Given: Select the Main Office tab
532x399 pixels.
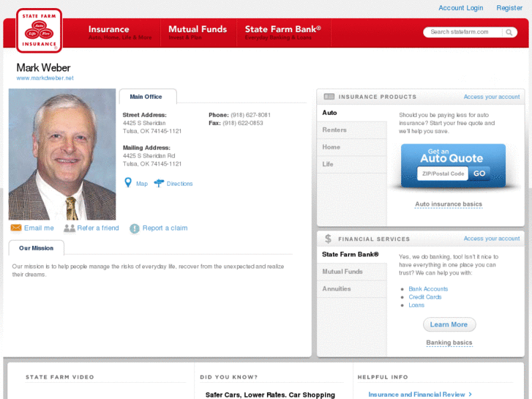Looking at the screenshot, I should point(148,97).
